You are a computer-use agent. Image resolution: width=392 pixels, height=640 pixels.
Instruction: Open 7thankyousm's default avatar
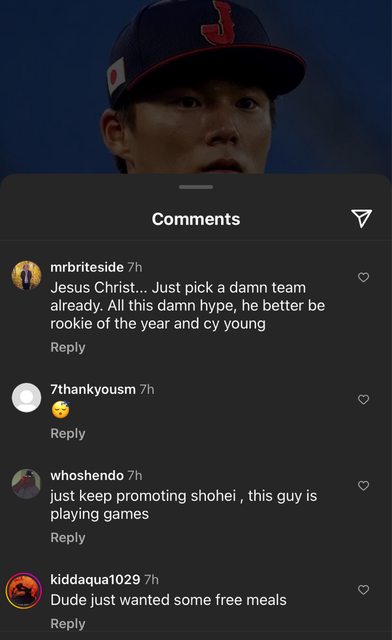26,398
